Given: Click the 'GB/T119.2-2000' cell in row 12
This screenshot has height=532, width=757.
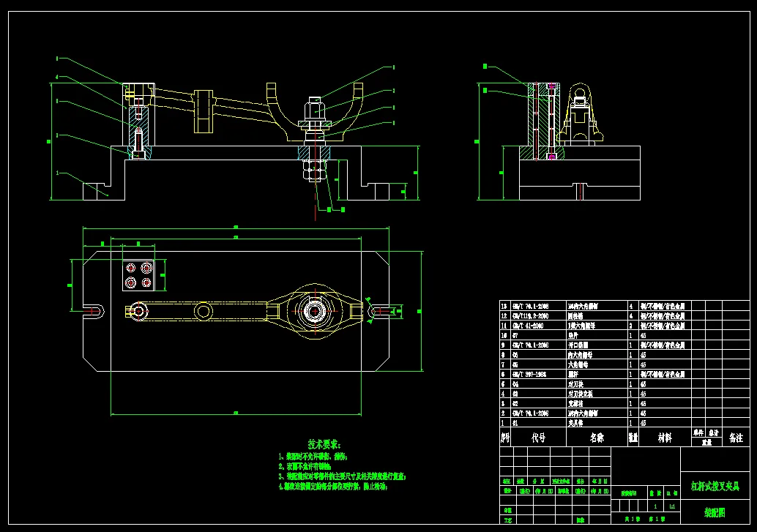Looking at the screenshot, I should pos(530,315).
